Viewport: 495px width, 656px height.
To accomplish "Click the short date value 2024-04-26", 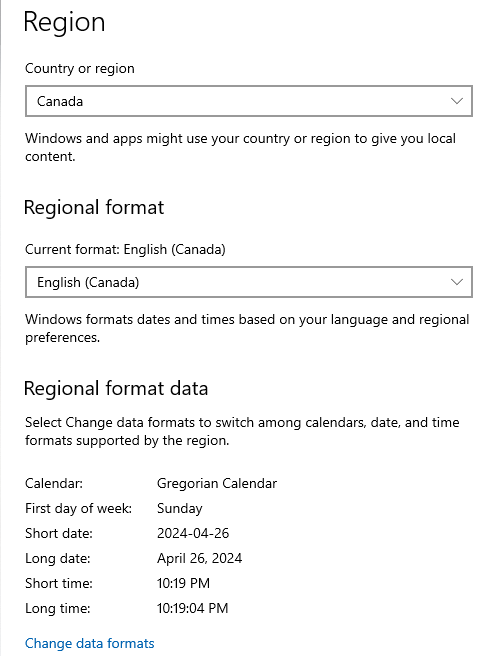I will 193,533.
